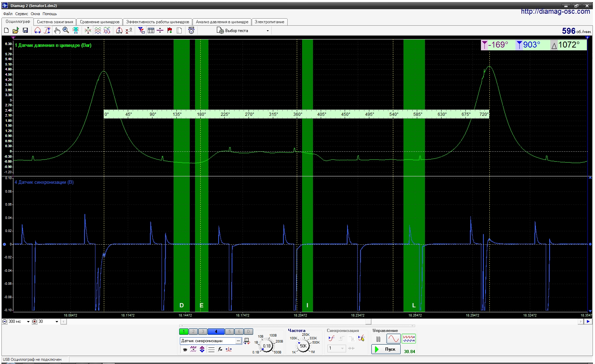Click the cyan fit-waveform icon
The height and width of the screenshot is (364, 595).
pos(76,31)
